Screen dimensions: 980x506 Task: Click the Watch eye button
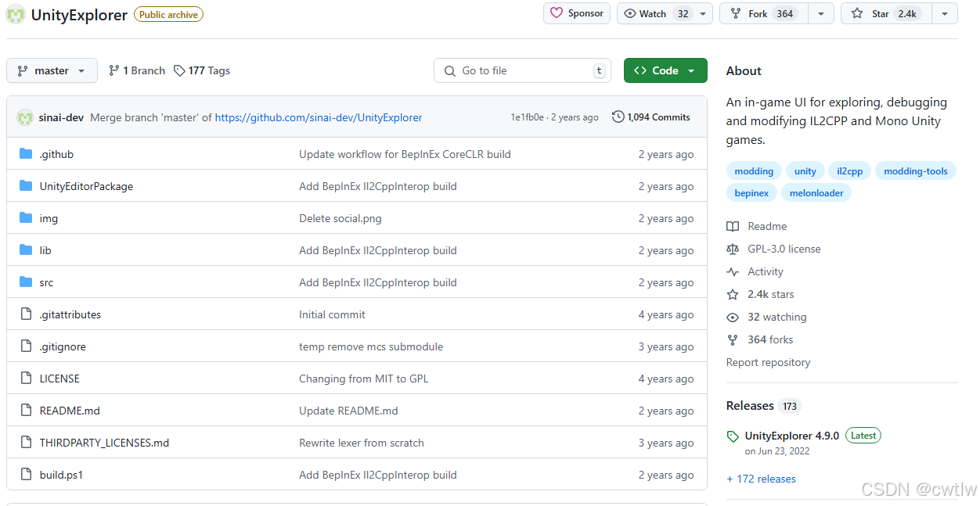pos(655,13)
